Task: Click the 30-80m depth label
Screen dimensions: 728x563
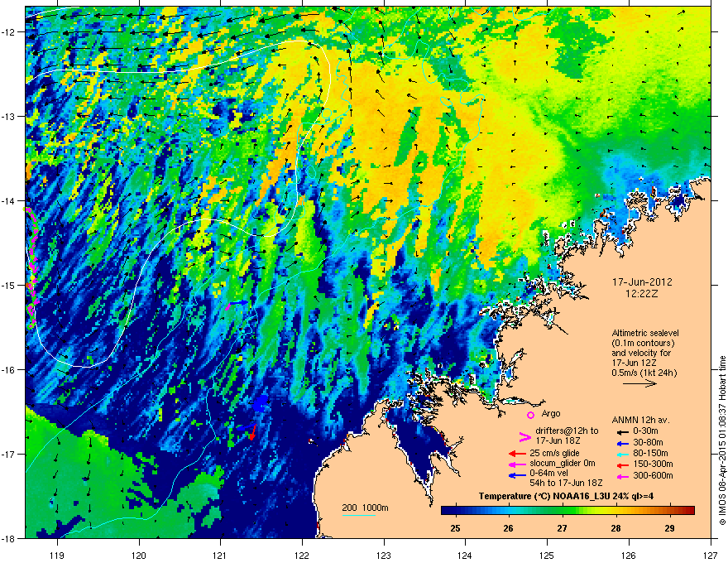Action: (x=648, y=442)
